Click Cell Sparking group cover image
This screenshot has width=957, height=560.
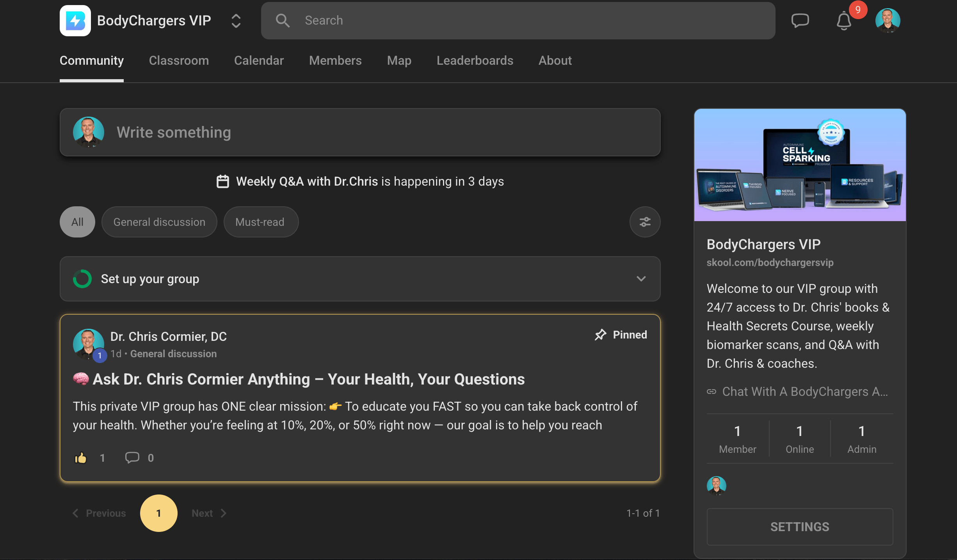[x=800, y=165]
